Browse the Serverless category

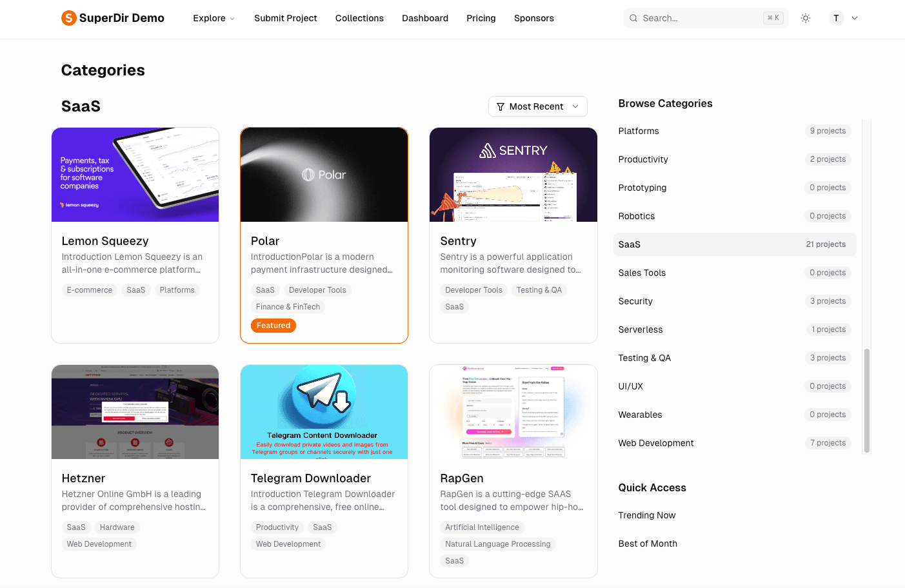click(x=735, y=329)
